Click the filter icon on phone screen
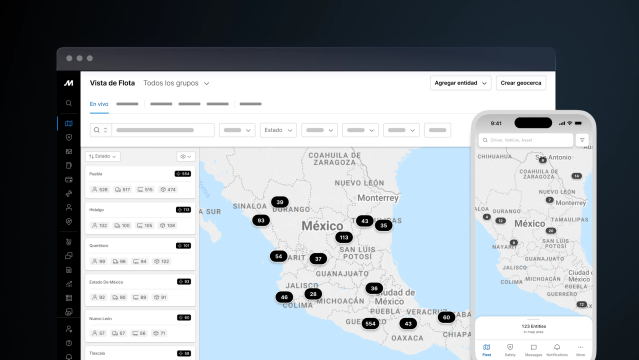639x360 pixels. (x=582, y=140)
